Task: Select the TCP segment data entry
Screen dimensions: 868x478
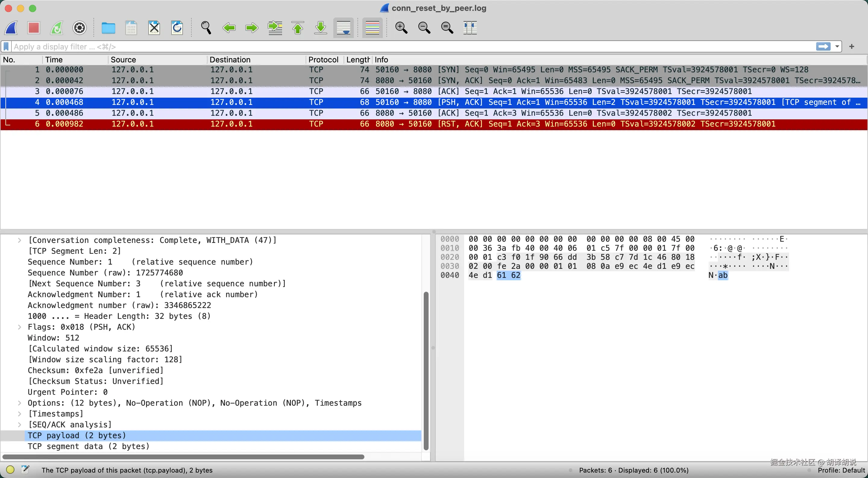Action: click(x=88, y=446)
